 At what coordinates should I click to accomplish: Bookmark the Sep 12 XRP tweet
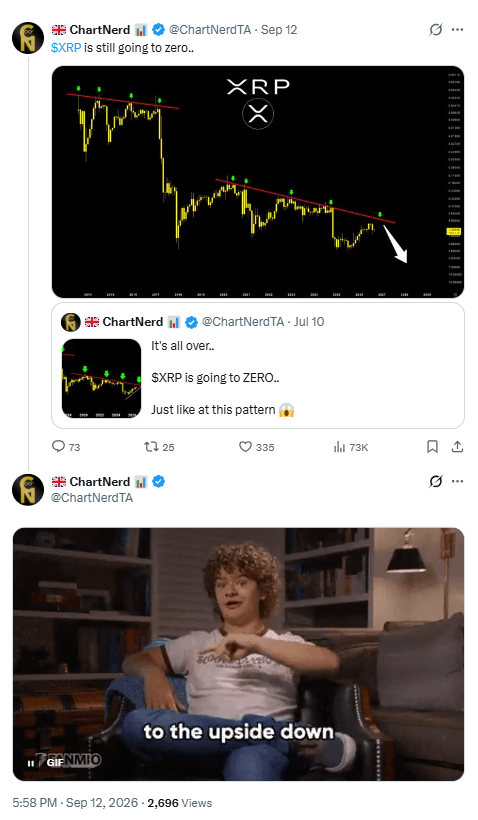pyautogui.click(x=433, y=447)
